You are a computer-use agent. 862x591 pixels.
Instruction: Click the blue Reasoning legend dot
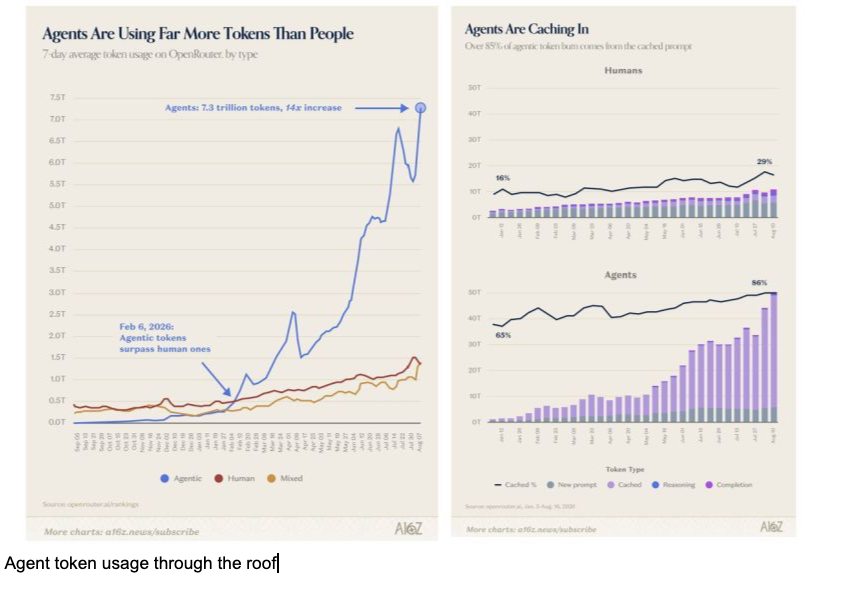coord(655,485)
